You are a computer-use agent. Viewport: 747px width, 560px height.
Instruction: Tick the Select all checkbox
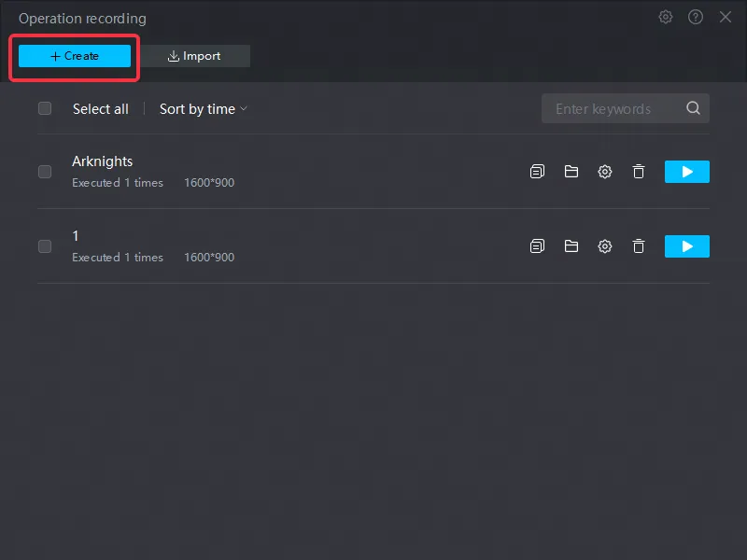[x=45, y=108]
